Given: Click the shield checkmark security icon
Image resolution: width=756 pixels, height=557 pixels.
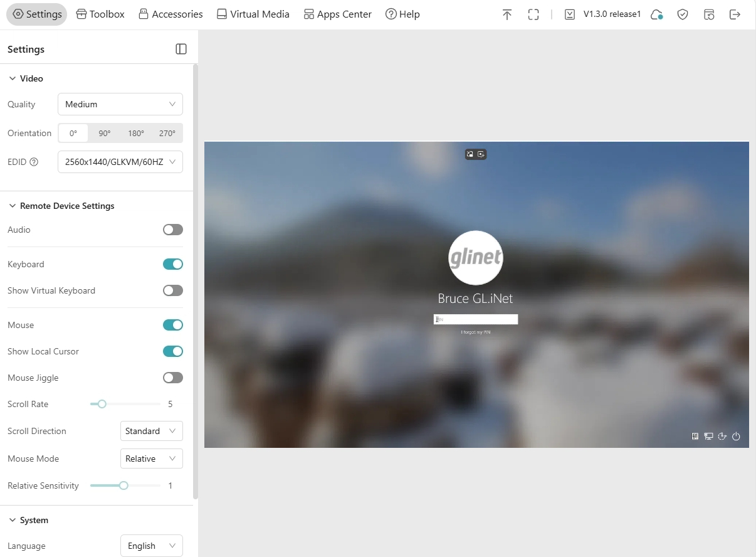Looking at the screenshot, I should 683,14.
